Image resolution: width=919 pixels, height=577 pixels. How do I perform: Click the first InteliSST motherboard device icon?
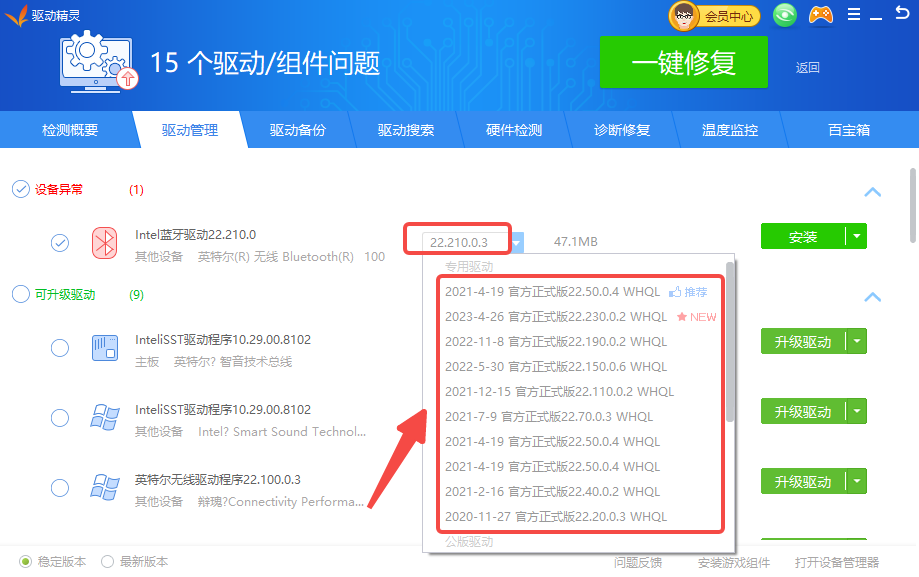(105, 348)
